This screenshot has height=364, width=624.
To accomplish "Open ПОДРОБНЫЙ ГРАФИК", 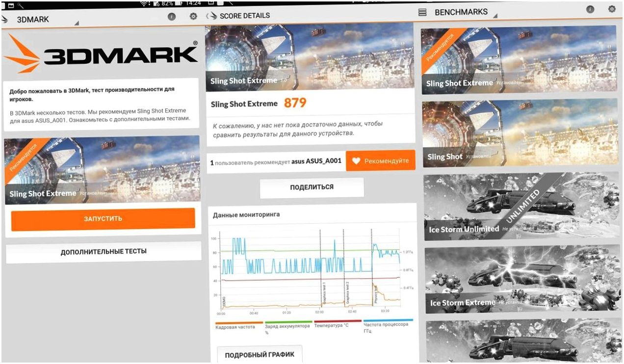I will point(259,355).
